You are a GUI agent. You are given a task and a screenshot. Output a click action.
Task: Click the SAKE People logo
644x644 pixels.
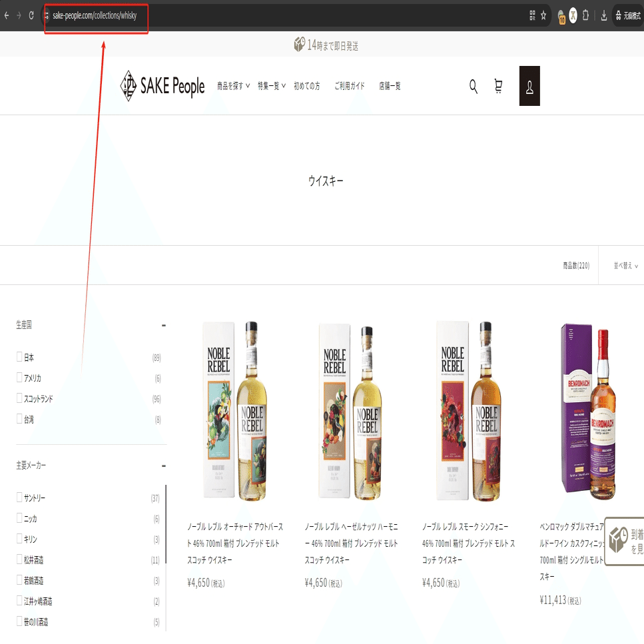coord(162,86)
